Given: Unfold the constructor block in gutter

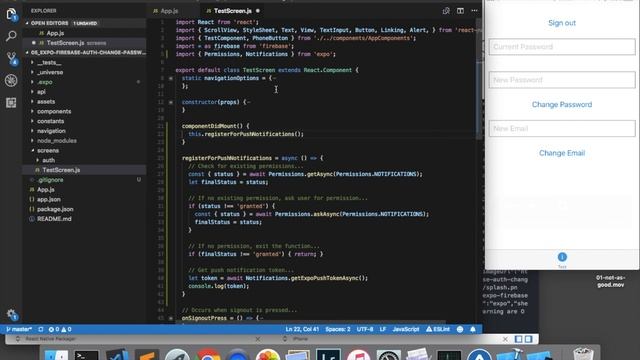Looking at the screenshot, I should (x=171, y=102).
